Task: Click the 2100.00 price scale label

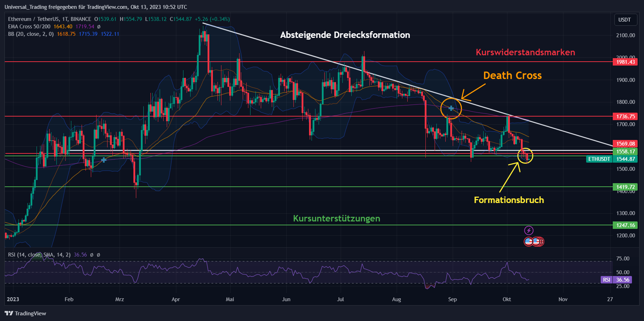Action: (626, 35)
